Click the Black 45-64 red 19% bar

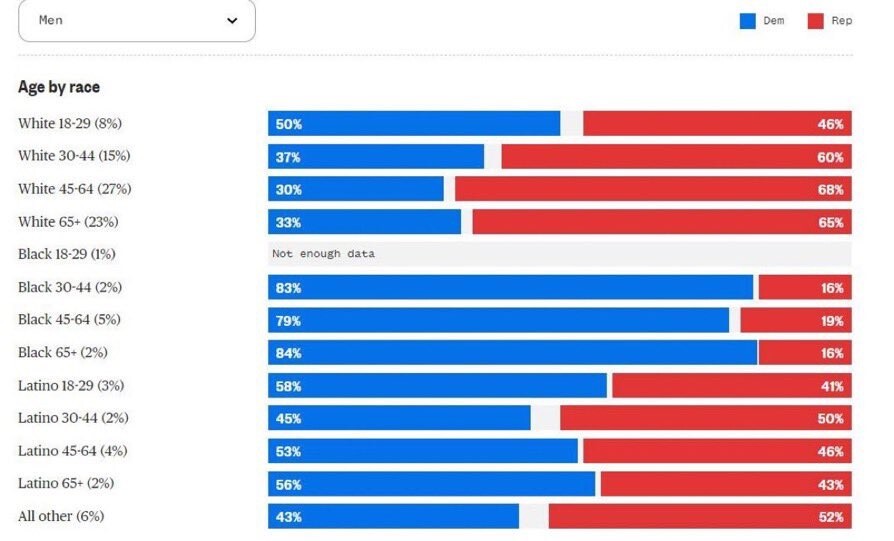pyautogui.click(x=796, y=320)
